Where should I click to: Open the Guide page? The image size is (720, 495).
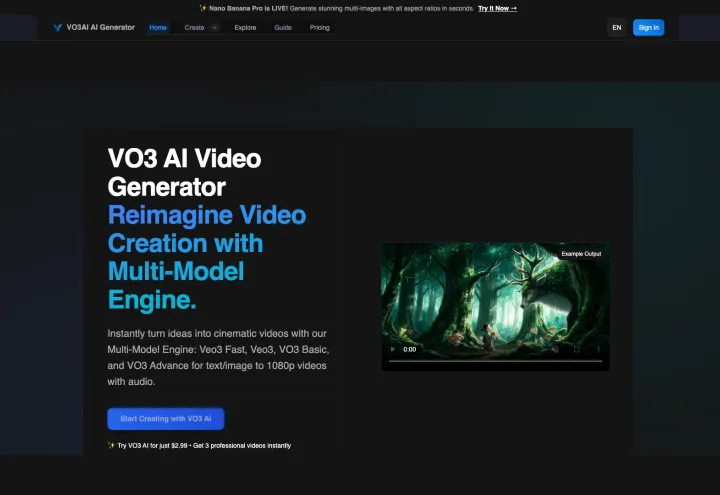tap(283, 28)
